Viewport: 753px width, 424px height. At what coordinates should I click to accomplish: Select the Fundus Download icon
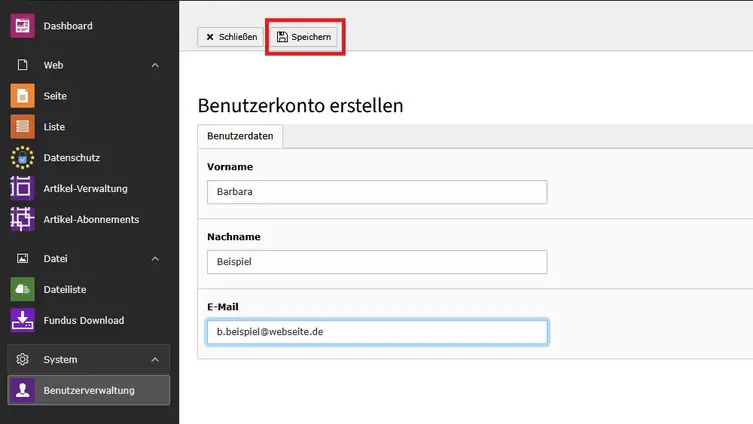pos(22,320)
